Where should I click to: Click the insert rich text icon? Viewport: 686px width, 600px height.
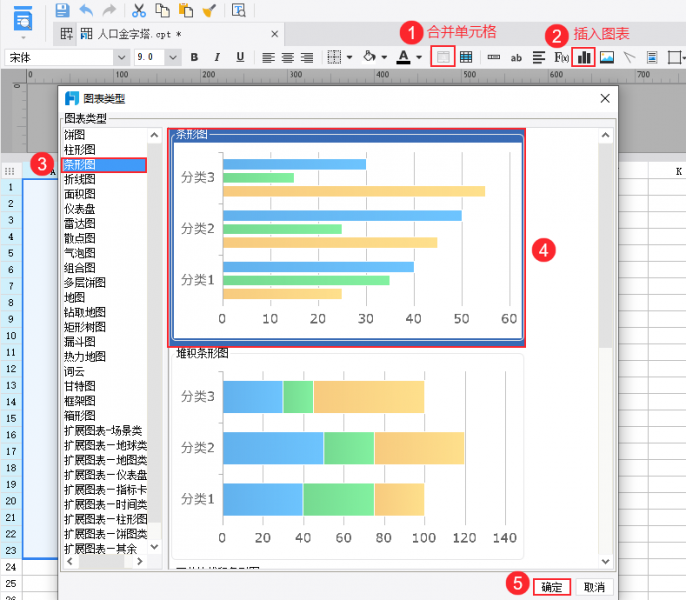[539, 57]
